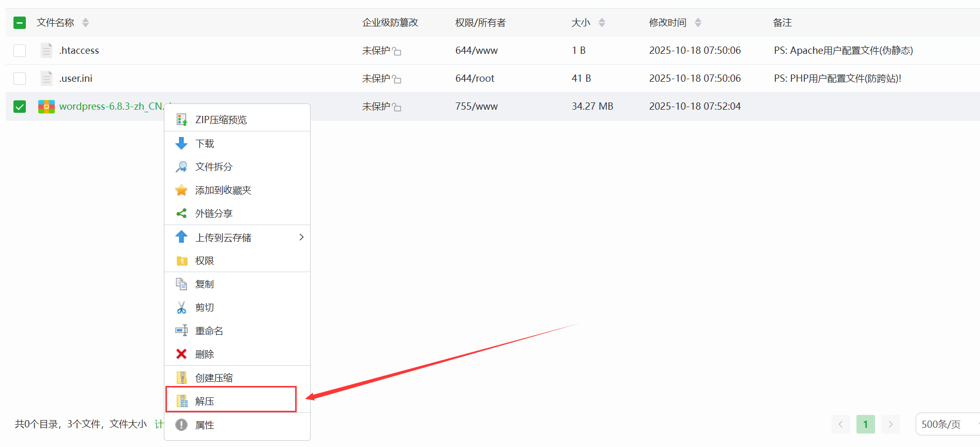Choose 属性 from the context menu

(237, 425)
